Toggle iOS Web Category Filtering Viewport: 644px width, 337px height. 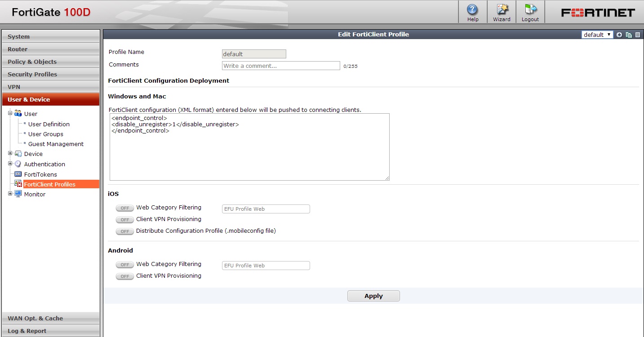click(125, 208)
